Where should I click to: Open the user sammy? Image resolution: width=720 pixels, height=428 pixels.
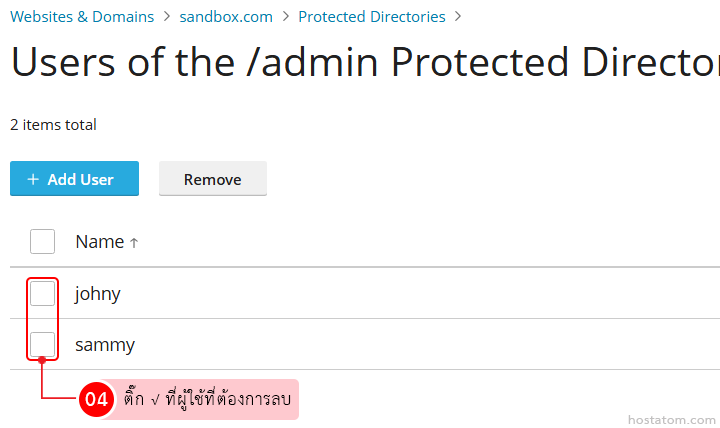pos(105,345)
